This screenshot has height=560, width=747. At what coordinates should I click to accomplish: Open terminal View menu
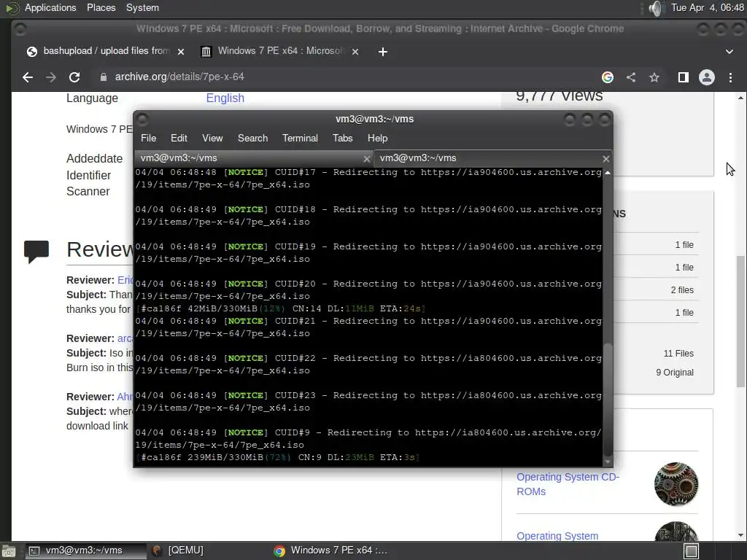click(x=212, y=138)
